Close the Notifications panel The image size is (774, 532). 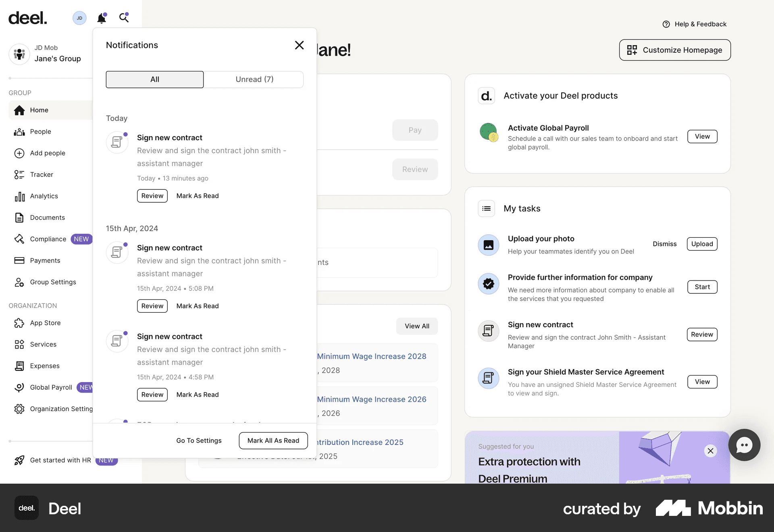point(299,45)
